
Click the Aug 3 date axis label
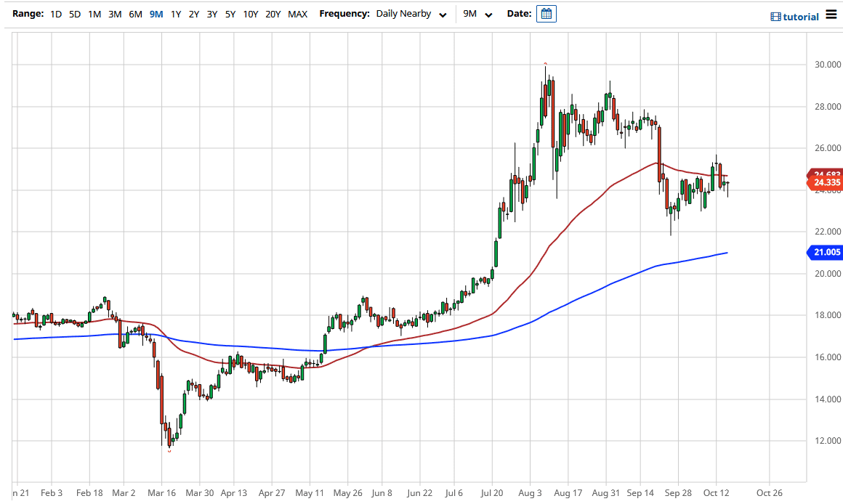tap(531, 492)
